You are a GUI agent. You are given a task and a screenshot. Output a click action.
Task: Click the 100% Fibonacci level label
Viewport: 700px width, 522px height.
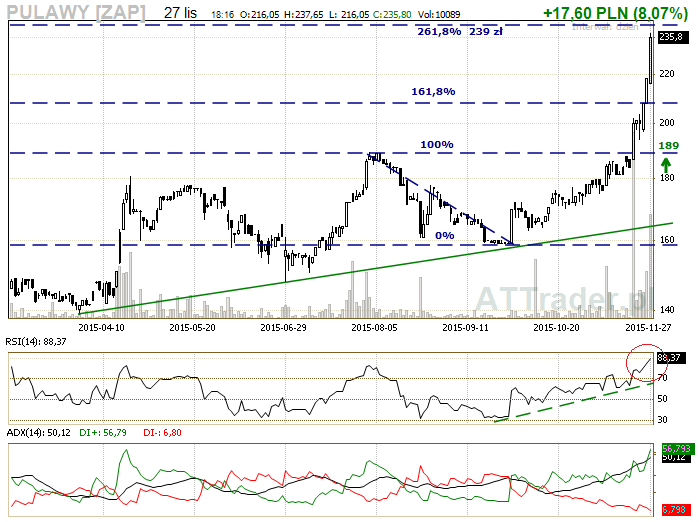click(437, 145)
